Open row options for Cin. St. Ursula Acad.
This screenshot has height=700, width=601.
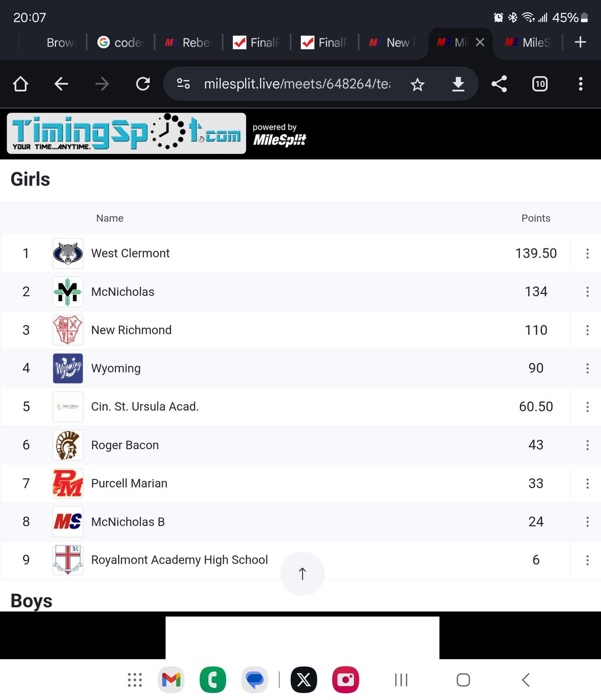pos(587,407)
